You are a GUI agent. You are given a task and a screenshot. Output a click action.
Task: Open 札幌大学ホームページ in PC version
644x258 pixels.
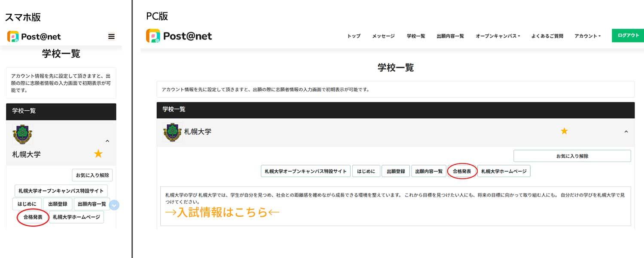pos(504,171)
